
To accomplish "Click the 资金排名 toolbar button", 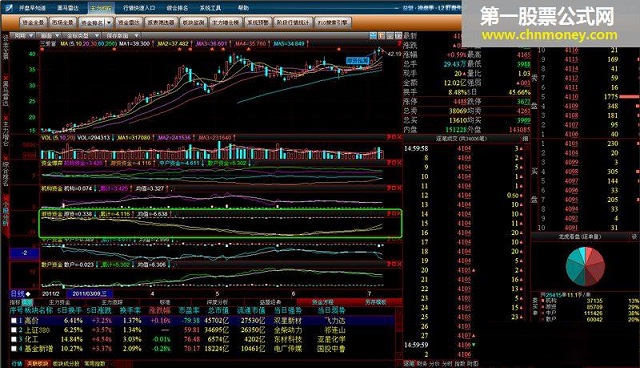I will coord(92,23).
